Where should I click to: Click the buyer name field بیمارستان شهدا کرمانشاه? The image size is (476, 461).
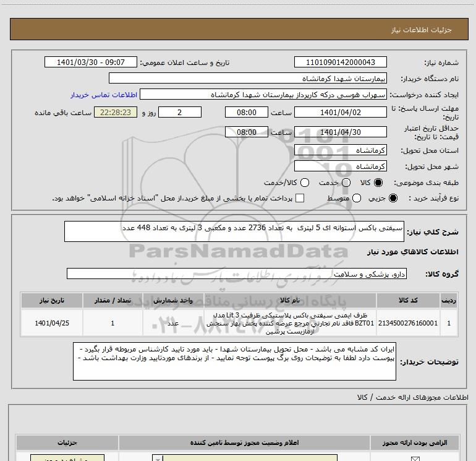coord(248,78)
